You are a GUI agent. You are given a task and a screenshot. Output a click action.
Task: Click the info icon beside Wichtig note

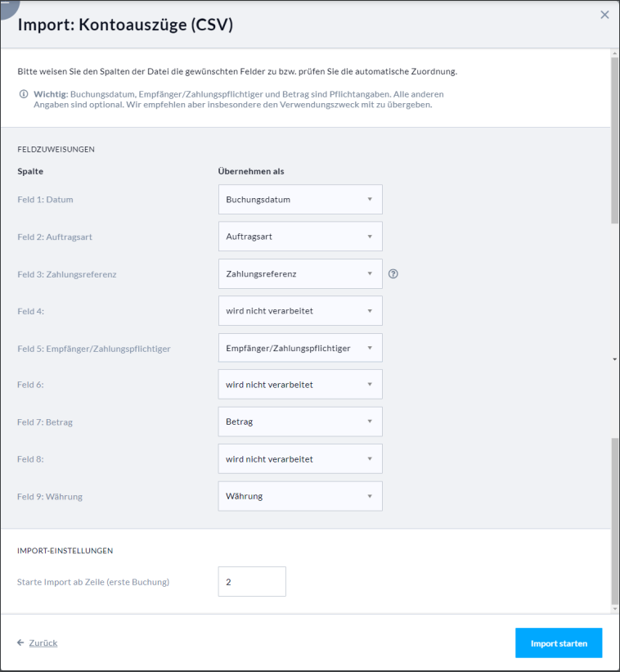(24, 94)
